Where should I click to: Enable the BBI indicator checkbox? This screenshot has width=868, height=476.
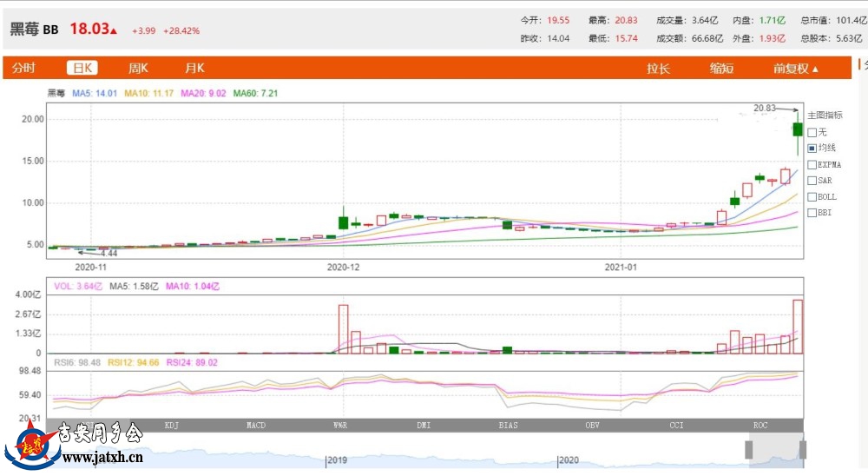[812, 212]
